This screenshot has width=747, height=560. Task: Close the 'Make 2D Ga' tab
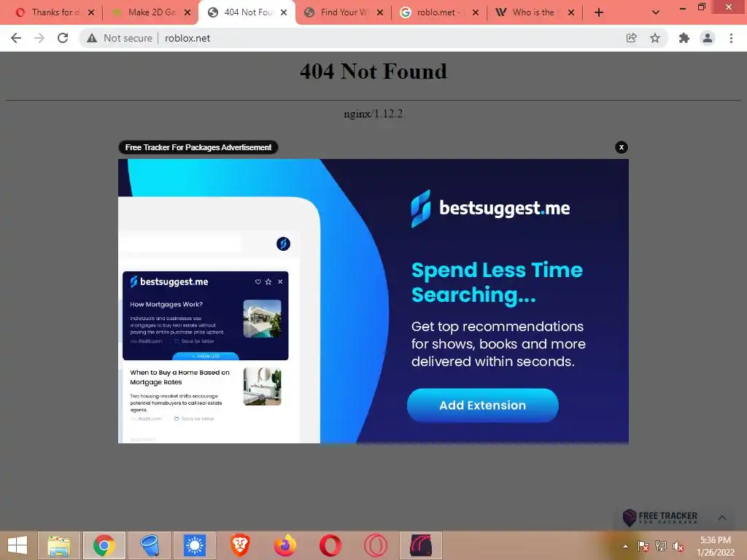coord(187,12)
